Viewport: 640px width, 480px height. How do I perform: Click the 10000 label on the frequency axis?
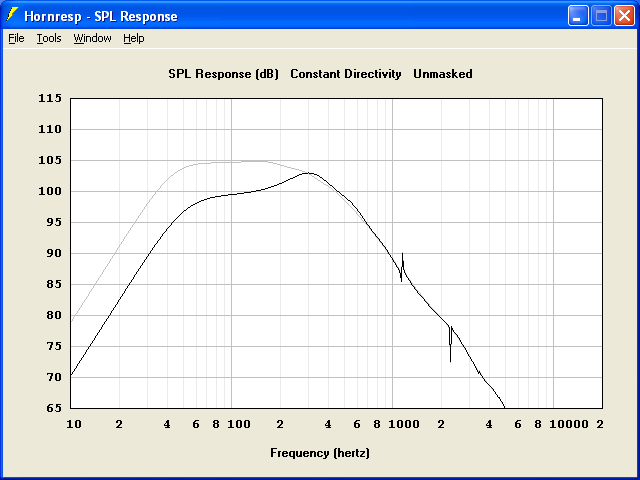click(x=569, y=424)
